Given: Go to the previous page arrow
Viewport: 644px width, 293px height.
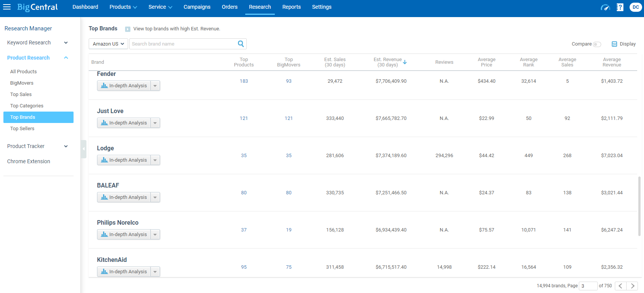Looking at the screenshot, I should pyautogui.click(x=620, y=286).
